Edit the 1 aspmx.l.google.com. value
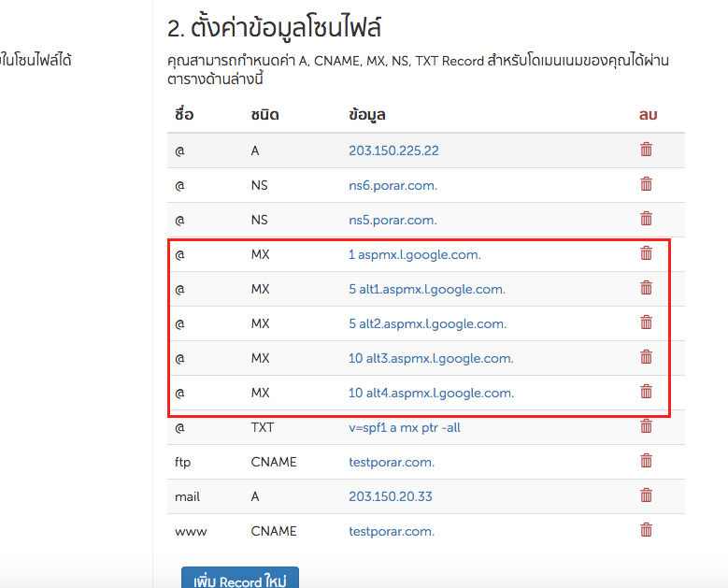The width and height of the screenshot is (728, 588). (x=414, y=254)
